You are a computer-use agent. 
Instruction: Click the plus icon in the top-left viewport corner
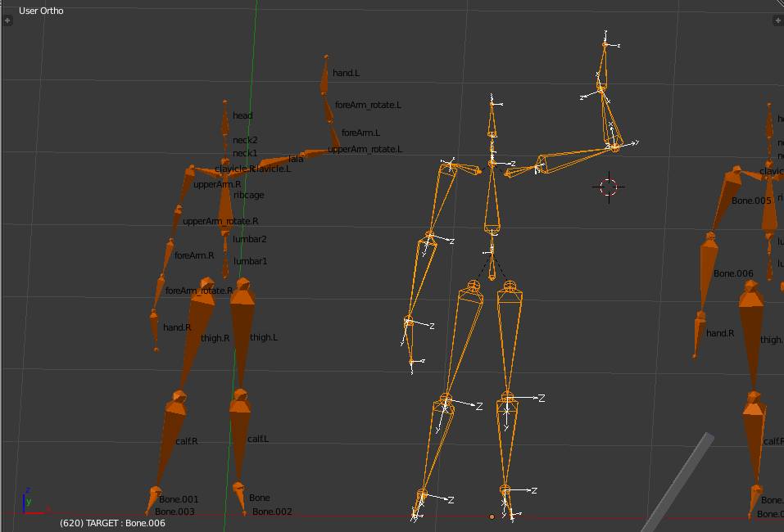(8, 20)
